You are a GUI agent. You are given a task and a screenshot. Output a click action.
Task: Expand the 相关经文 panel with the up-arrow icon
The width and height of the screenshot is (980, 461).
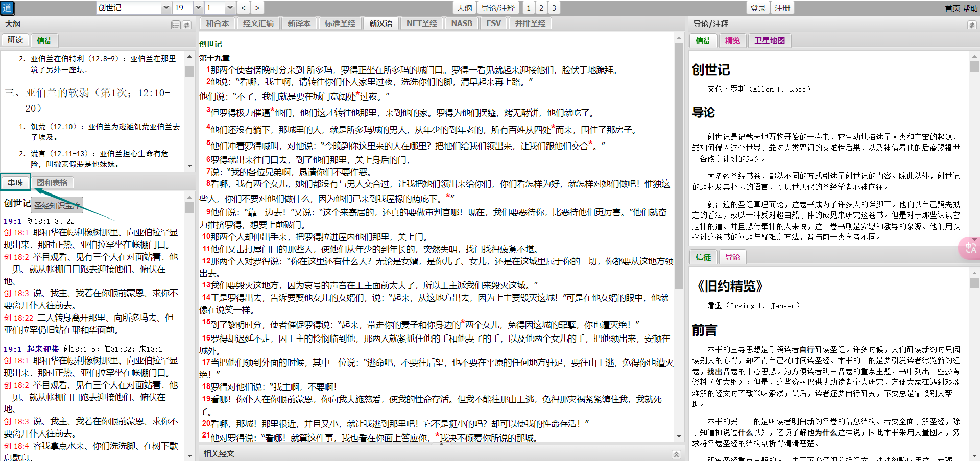tap(676, 454)
